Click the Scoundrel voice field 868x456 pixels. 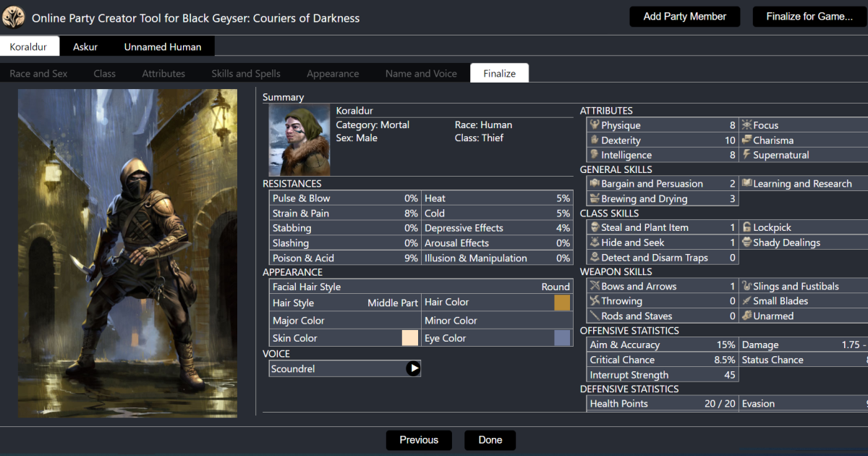pos(345,368)
